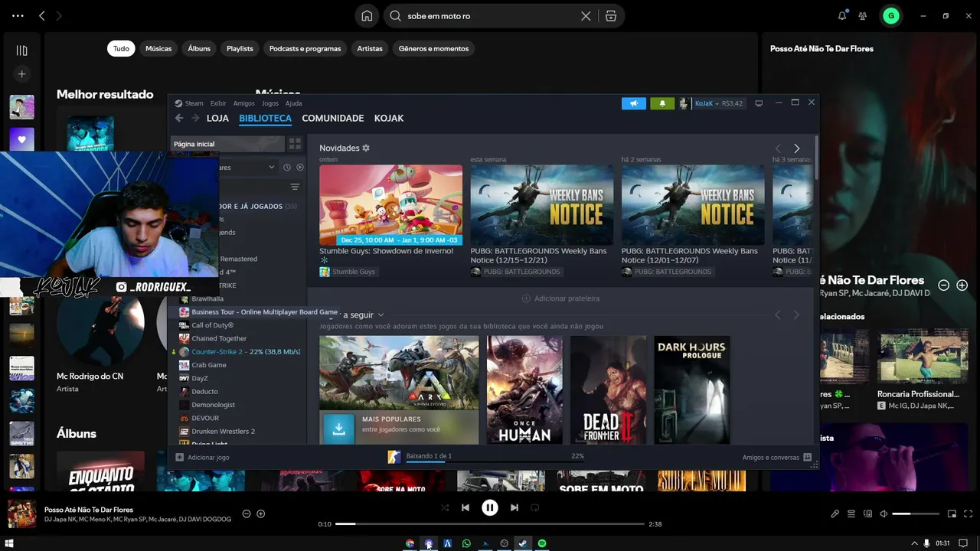Select Playlists filter in Spotify search

pyautogui.click(x=240, y=48)
